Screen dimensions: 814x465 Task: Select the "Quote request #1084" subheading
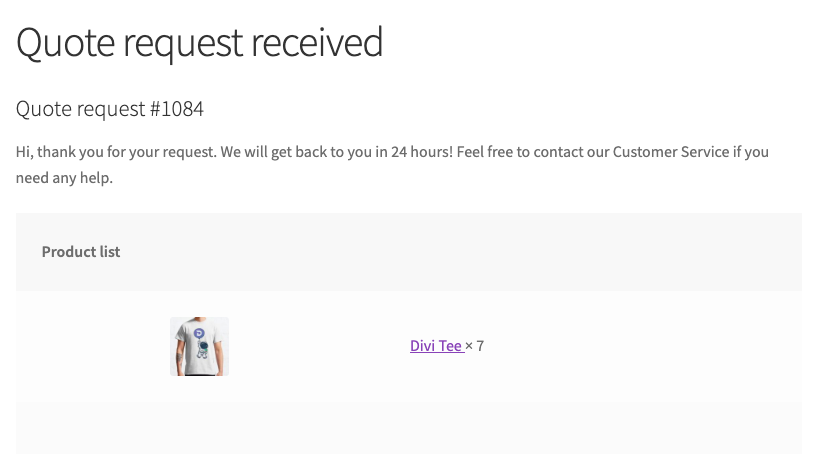coord(110,109)
